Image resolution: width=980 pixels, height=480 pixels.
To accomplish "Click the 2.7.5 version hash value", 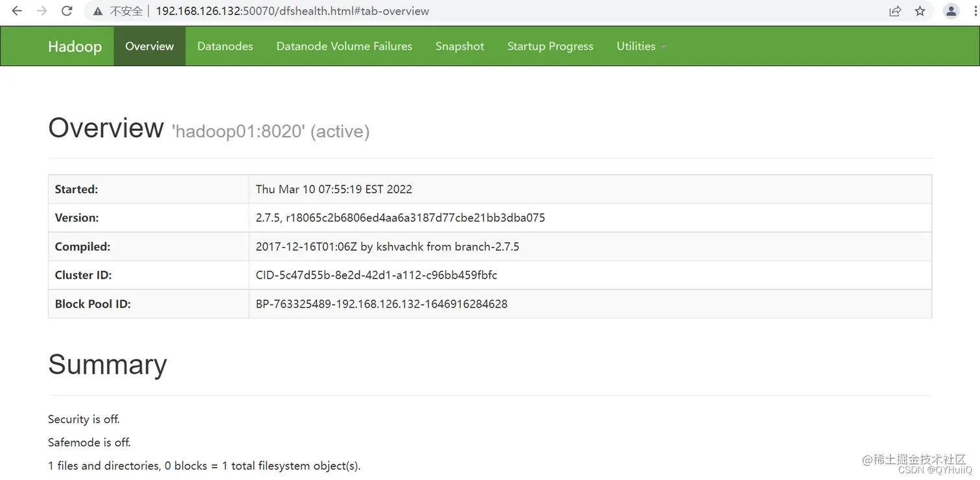I will coord(401,218).
